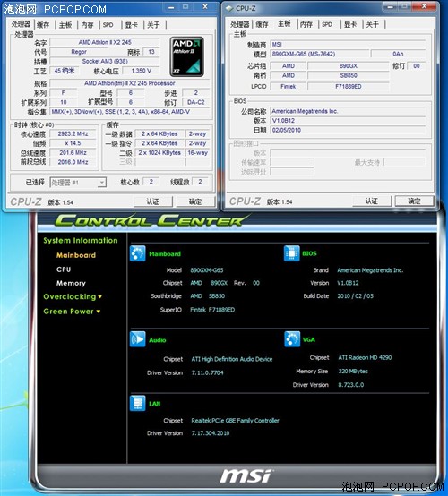Click the AMD Athlon II X2 245 name field
448x496 pixels.
click(x=105, y=42)
